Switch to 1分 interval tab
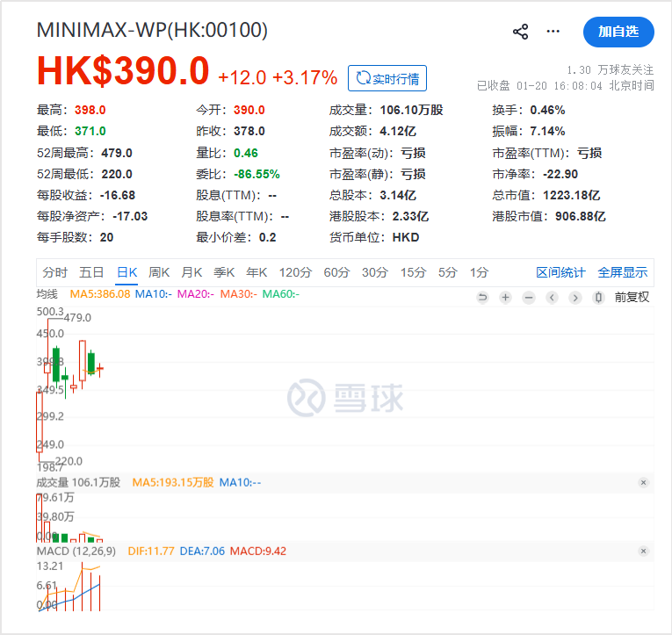This screenshot has height=635, width=672. (479, 272)
